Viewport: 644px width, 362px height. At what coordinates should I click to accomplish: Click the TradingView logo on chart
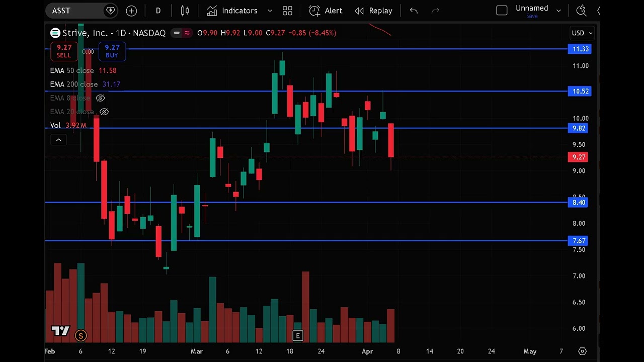[60, 331]
